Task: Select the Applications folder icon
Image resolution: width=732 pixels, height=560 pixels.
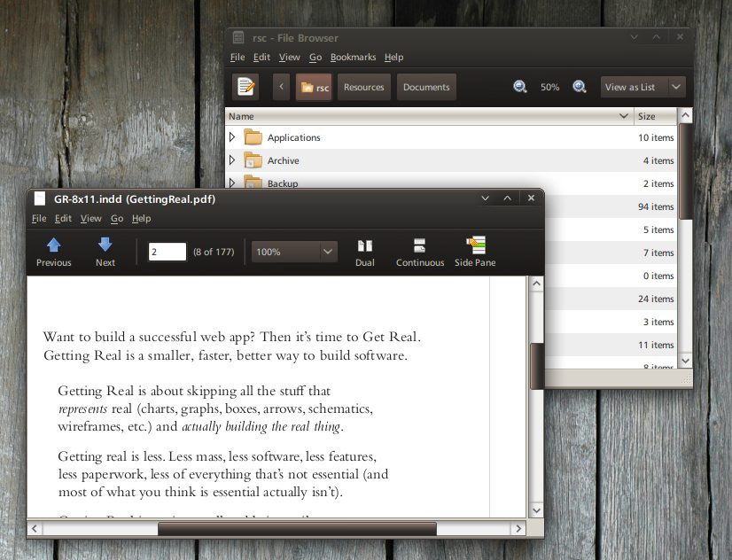Action: 253,137
